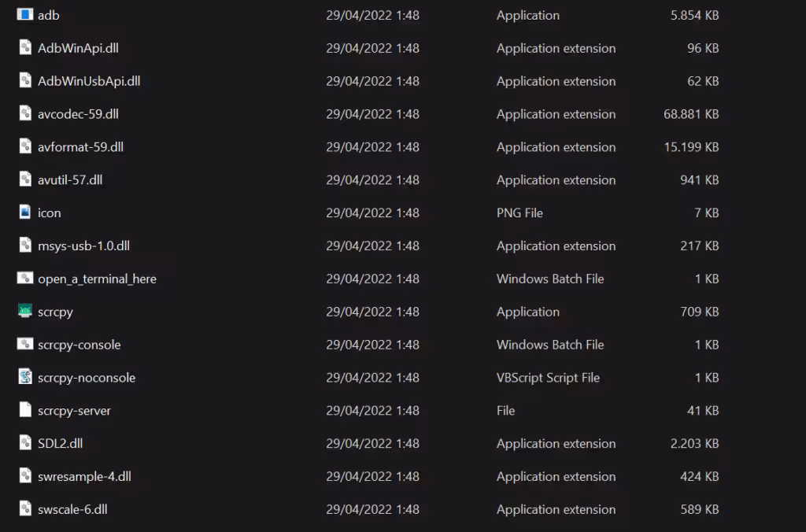Select the AdbWinUsbApi.dll file name

tap(89, 81)
